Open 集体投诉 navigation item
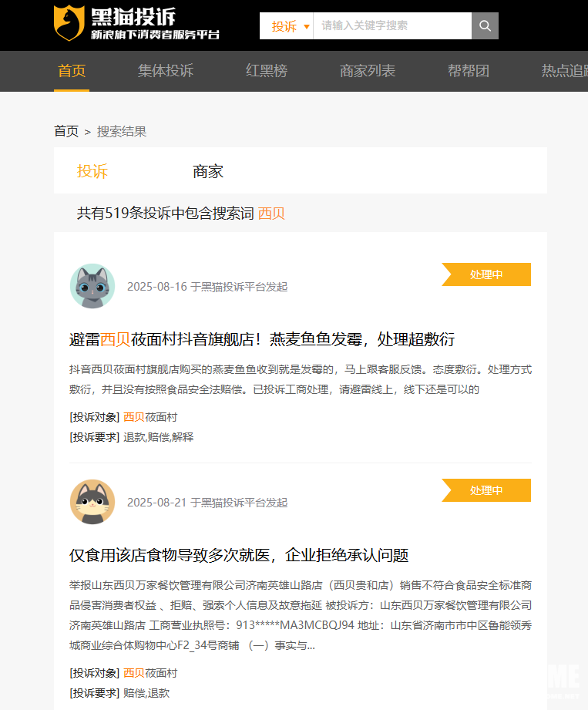The width and height of the screenshot is (588, 710). [166, 71]
